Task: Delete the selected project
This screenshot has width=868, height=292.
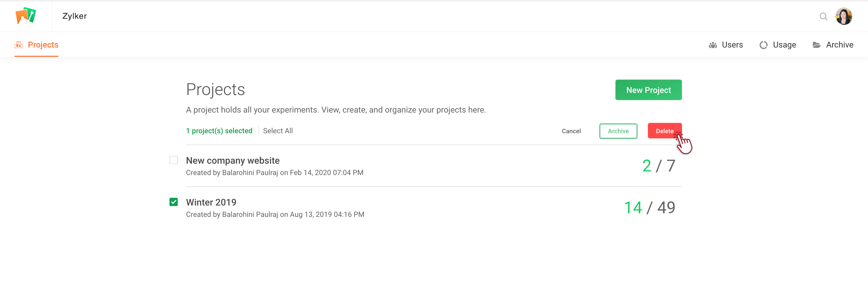Action: (664, 131)
